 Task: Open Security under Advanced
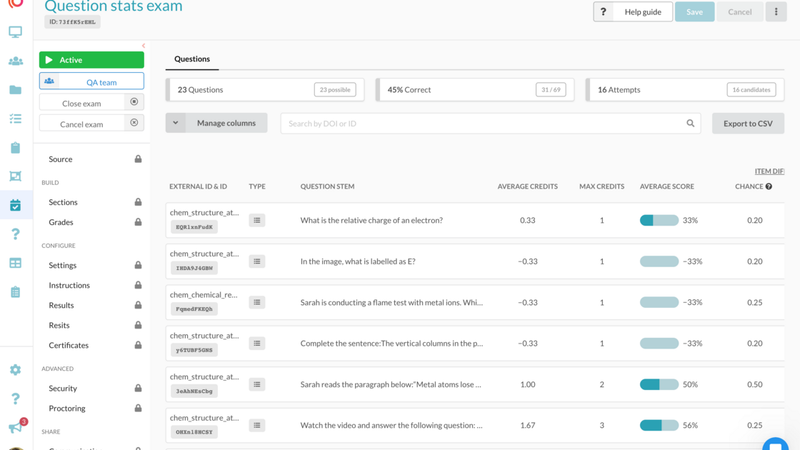pos(63,388)
